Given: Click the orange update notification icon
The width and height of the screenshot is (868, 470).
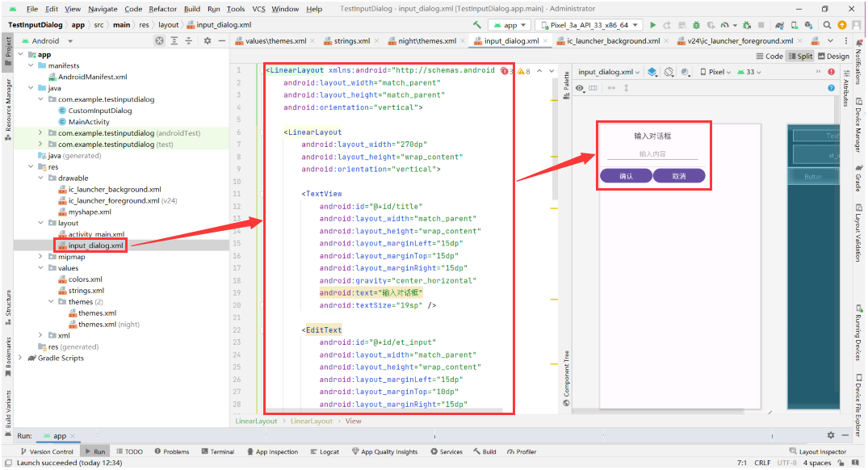Looking at the screenshot, I should pyautogui.click(x=842, y=25).
